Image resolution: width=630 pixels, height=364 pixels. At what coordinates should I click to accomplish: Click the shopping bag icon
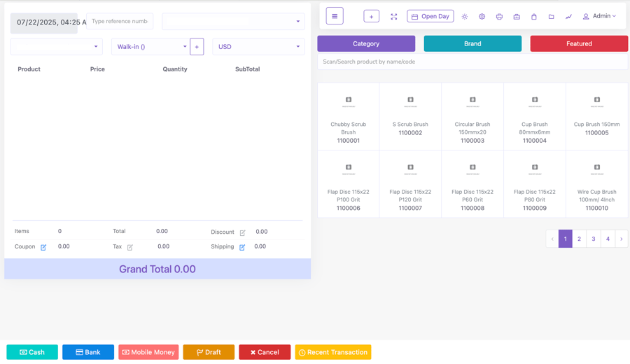534,17
